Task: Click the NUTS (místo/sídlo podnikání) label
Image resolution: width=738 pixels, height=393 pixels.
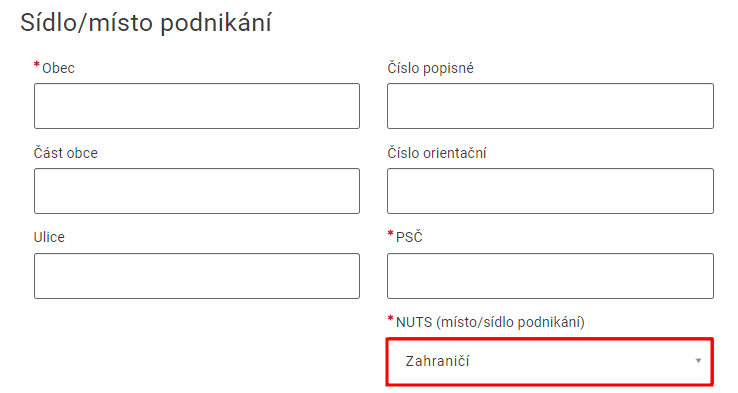Action: [490, 322]
